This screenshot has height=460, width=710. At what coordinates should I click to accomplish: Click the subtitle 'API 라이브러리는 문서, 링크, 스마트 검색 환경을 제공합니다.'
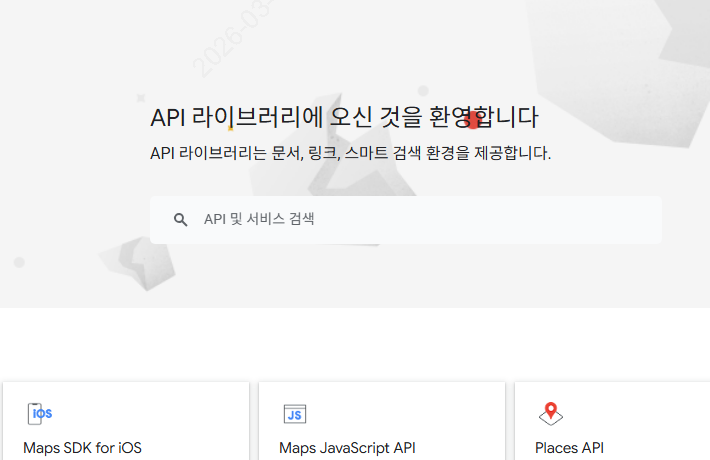click(350, 153)
